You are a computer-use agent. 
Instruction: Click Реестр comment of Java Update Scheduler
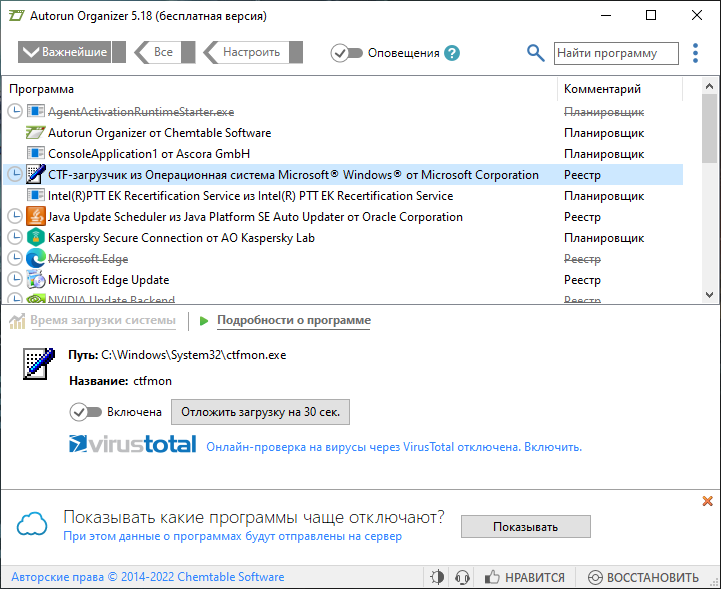pyautogui.click(x=582, y=217)
